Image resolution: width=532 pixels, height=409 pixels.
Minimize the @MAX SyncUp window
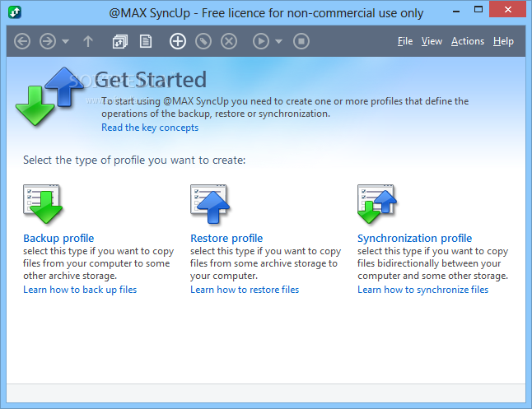456,12
